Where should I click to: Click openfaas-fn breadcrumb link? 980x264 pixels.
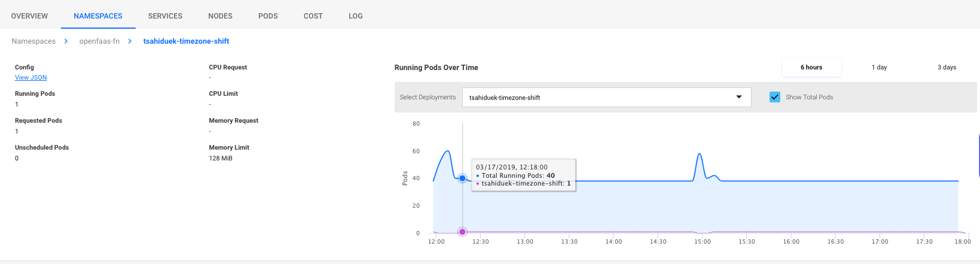coord(99,41)
